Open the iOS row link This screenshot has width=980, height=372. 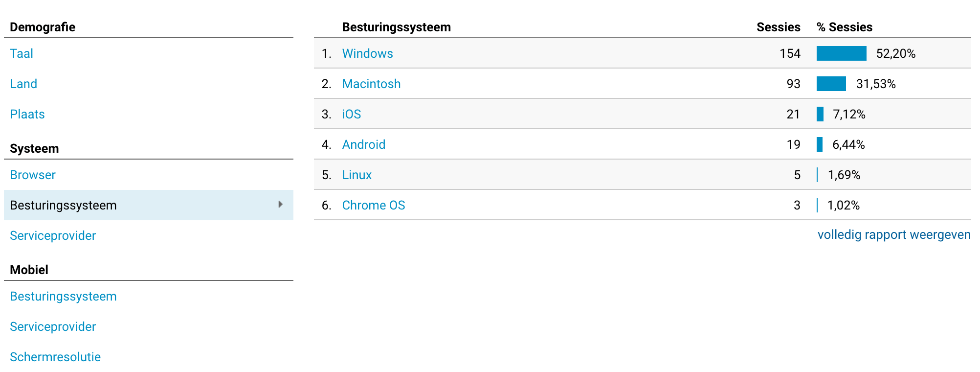pyautogui.click(x=351, y=114)
